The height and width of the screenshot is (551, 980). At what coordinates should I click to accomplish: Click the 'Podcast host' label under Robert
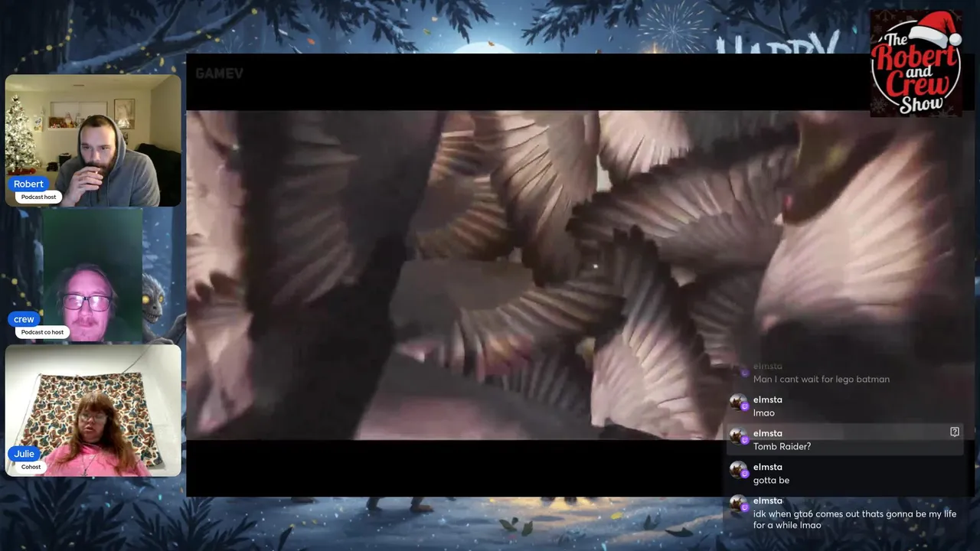tap(38, 197)
